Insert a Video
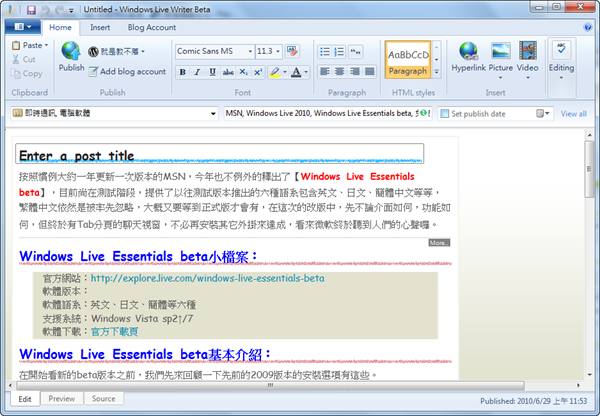Screen dimensions: 600x416 click(x=528, y=60)
